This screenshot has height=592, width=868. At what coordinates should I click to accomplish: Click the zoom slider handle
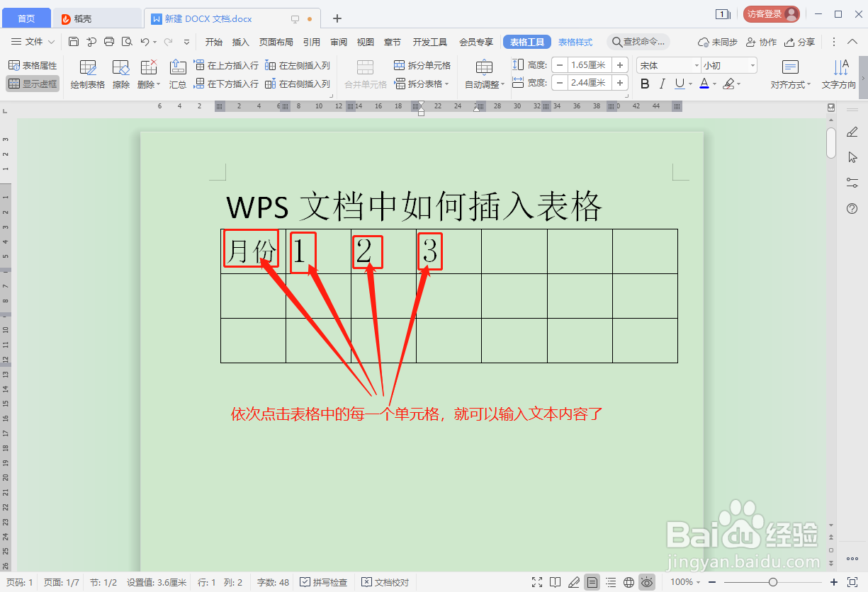(772, 582)
